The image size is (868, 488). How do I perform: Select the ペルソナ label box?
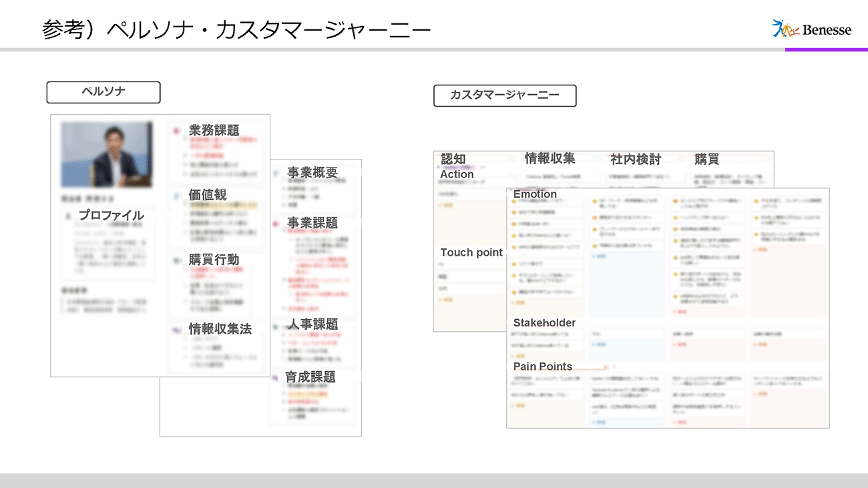pyautogui.click(x=103, y=92)
